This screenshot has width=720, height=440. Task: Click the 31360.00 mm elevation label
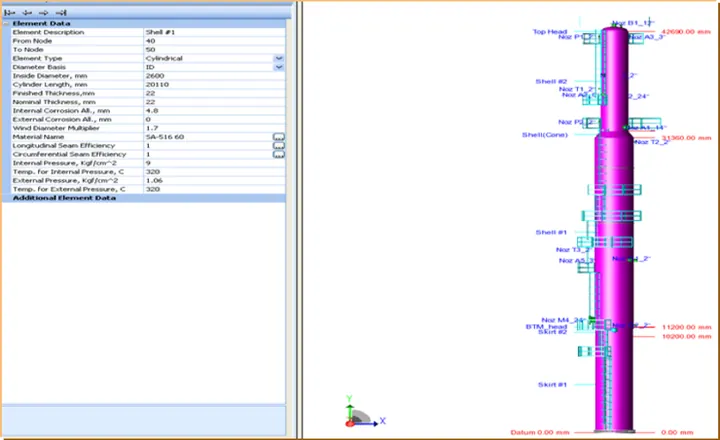tap(686, 138)
